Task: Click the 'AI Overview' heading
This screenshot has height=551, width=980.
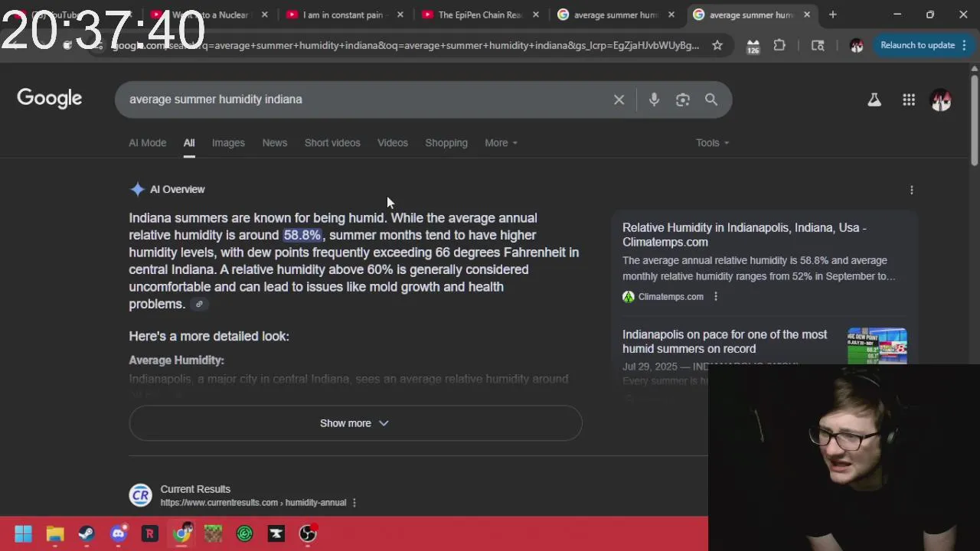Action: (177, 190)
